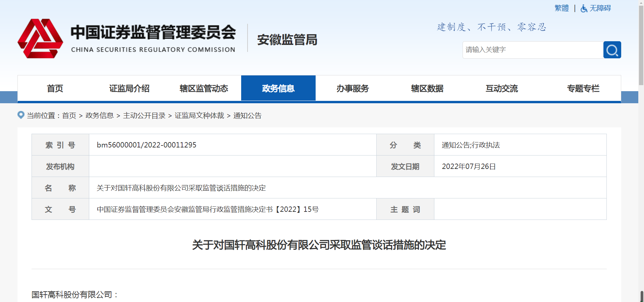Click the 中国证券监督管理委员会 title text
This screenshot has width=644, height=302.
[x=153, y=33]
